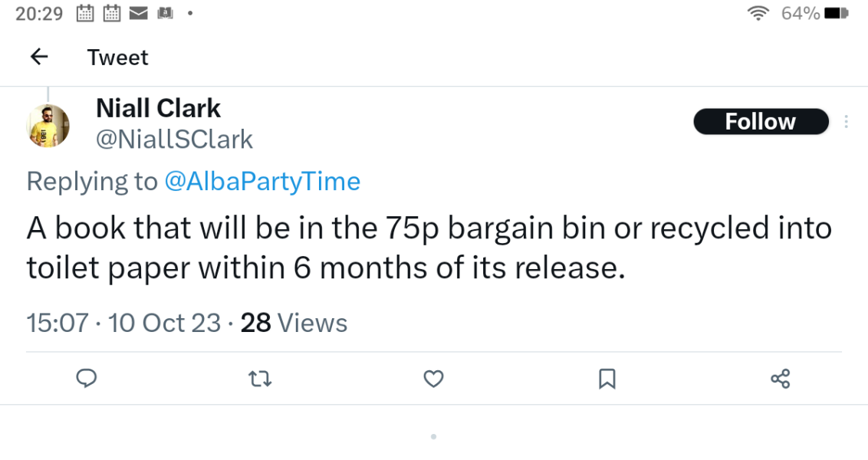Like the tweet

pyautogui.click(x=433, y=379)
